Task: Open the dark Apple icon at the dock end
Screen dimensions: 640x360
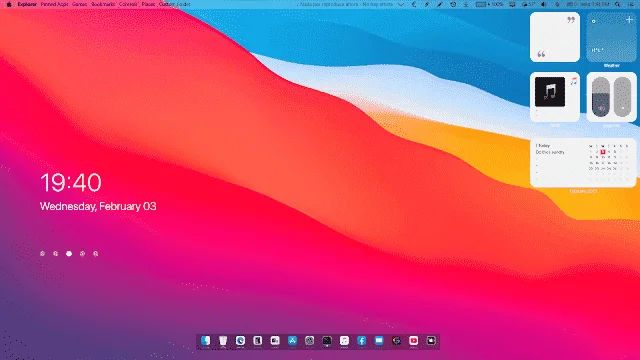Action: click(431, 340)
